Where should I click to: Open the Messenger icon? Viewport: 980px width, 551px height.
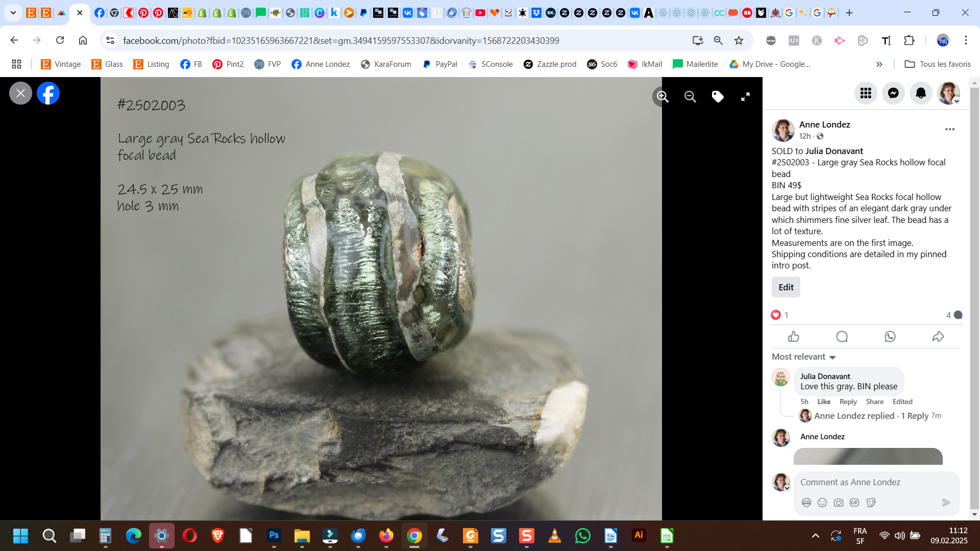click(893, 93)
